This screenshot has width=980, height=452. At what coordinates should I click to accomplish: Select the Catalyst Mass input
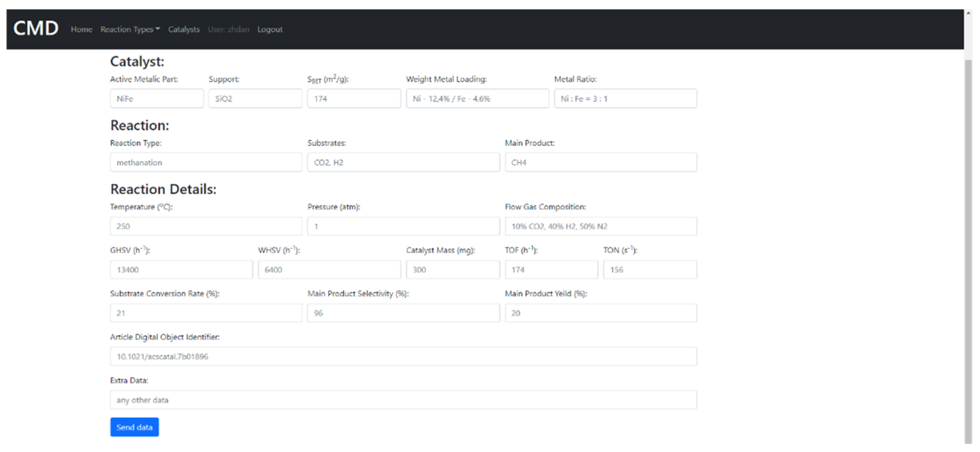tap(452, 270)
